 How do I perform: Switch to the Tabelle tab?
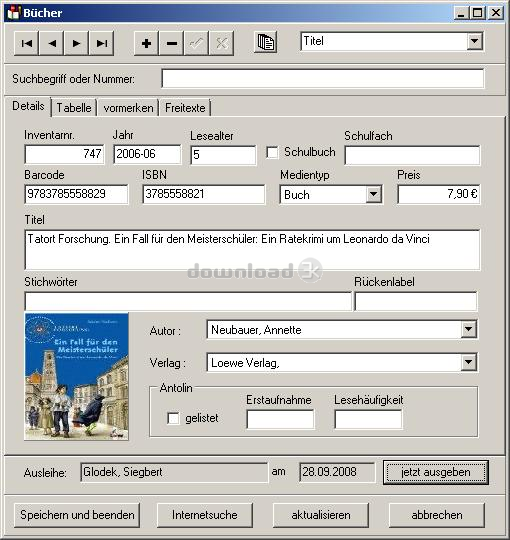pyautogui.click(x=74, y=108)
